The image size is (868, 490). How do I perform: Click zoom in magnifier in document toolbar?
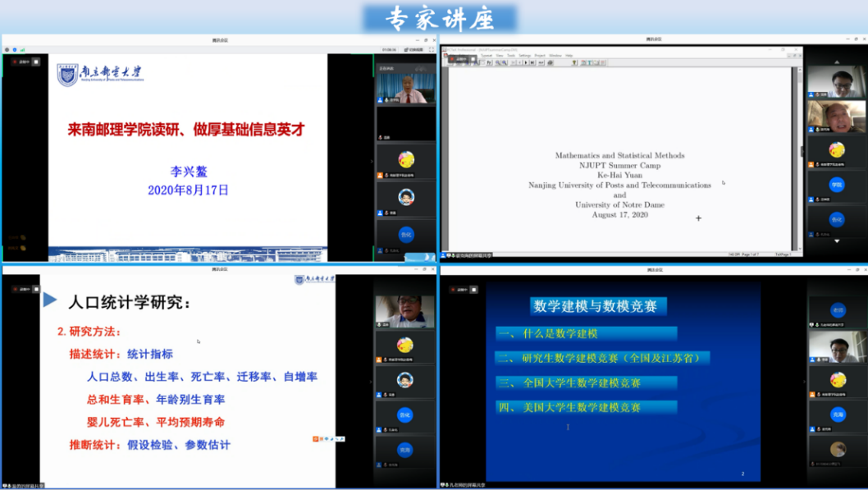(497, 62)
